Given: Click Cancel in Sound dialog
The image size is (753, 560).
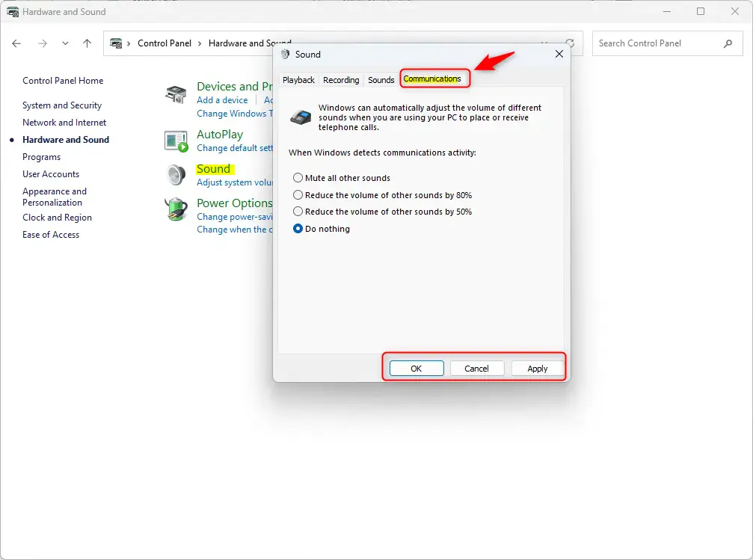Looking at the screenshot, I should coord(476,369).
